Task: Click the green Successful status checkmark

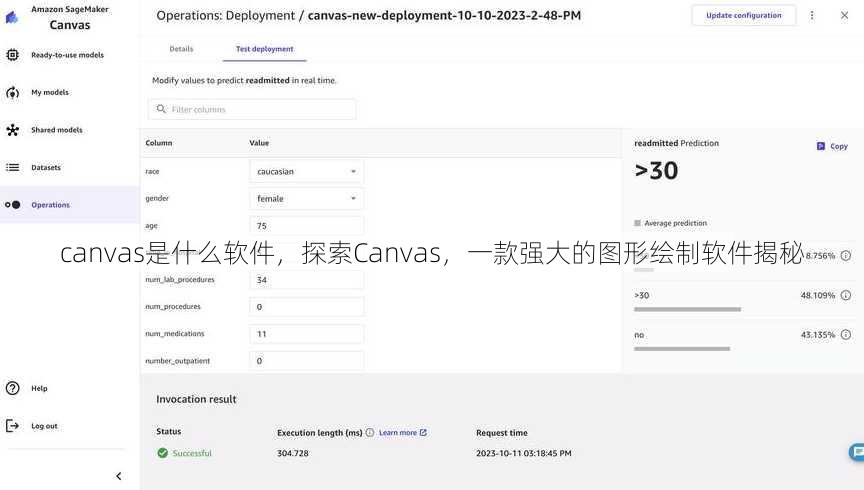Action: click(x=163, y=453)
